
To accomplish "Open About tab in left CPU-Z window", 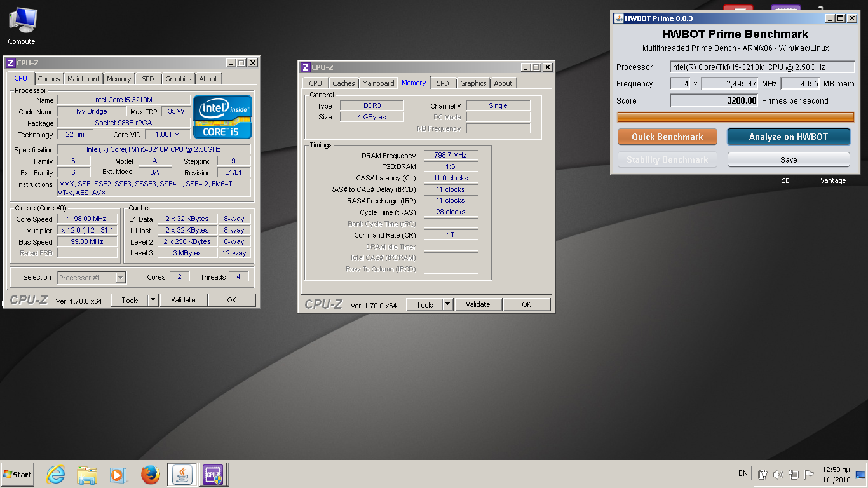I will click(x=208, y=79).
